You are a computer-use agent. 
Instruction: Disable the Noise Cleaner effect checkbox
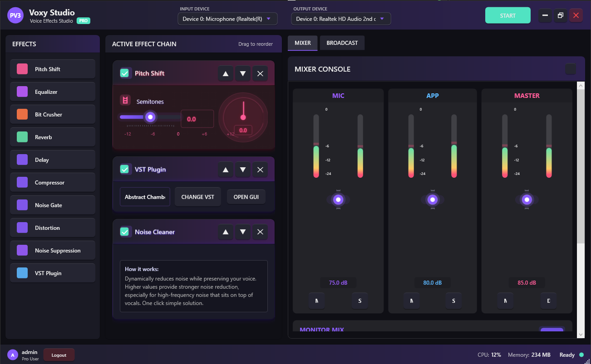pos(124,232)
